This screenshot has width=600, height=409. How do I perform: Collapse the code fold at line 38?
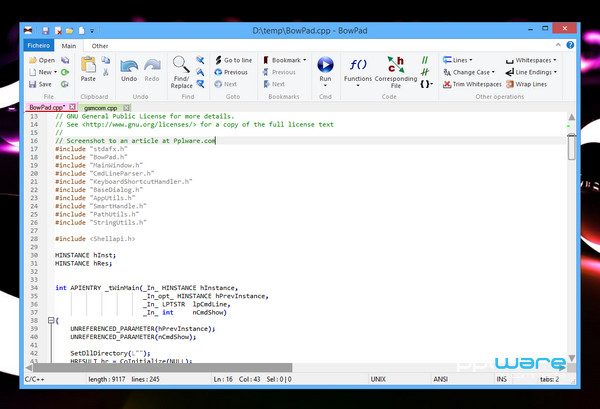coord(51,320)
